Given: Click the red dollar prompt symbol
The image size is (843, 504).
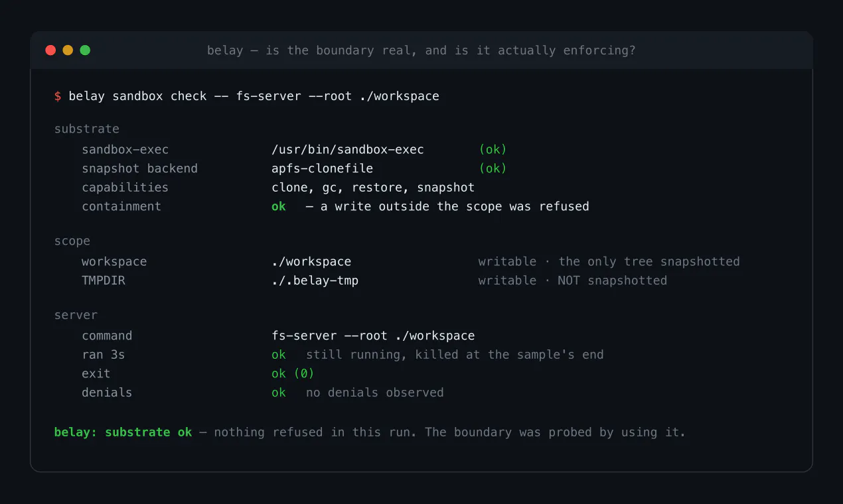Looking at the screenshot, I should point(58,96).
